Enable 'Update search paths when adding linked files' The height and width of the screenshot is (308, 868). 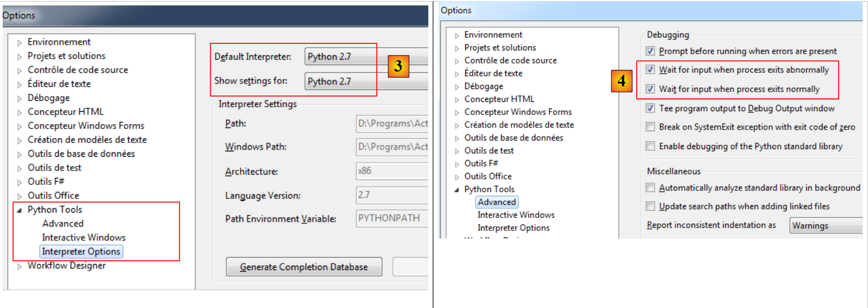pyautogui.click(x=650, y=207)
